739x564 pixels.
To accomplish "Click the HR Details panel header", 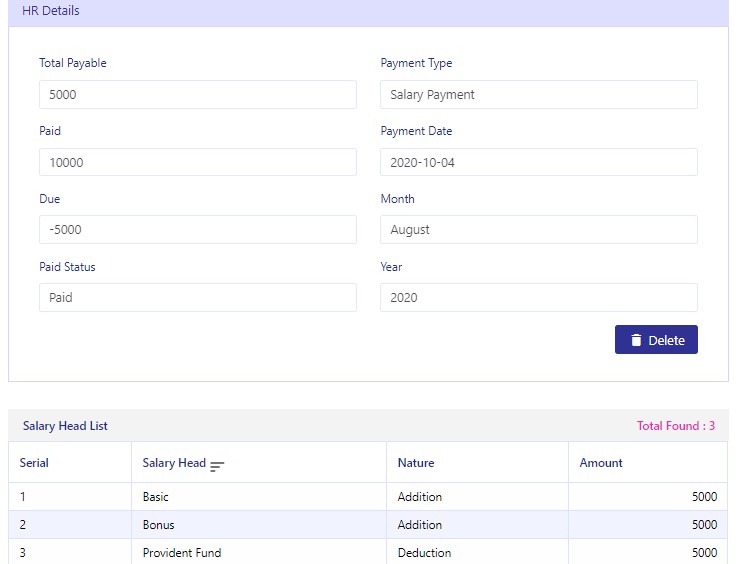I will pos(368,11).
